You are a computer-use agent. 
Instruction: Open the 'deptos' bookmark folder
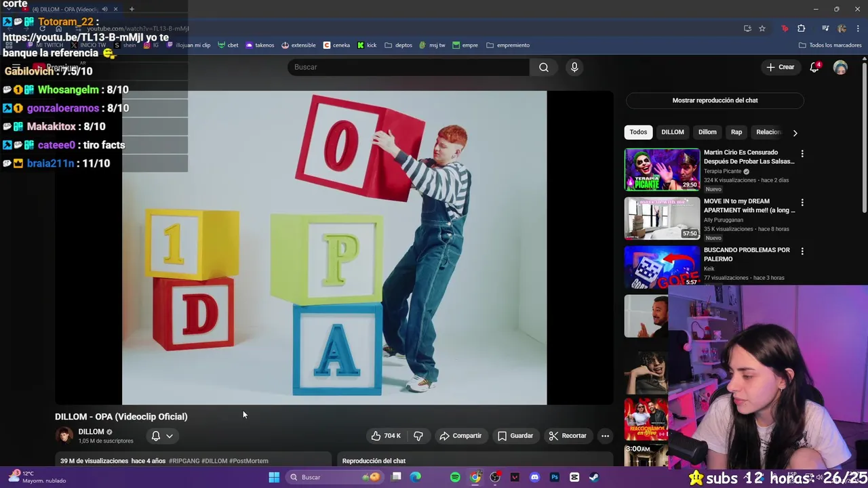point(398,45)
